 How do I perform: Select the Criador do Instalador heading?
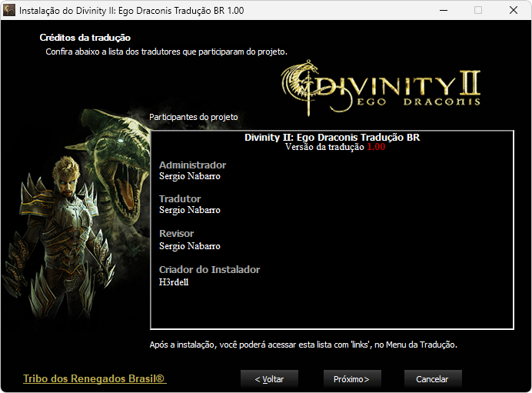tap(209, 270)
